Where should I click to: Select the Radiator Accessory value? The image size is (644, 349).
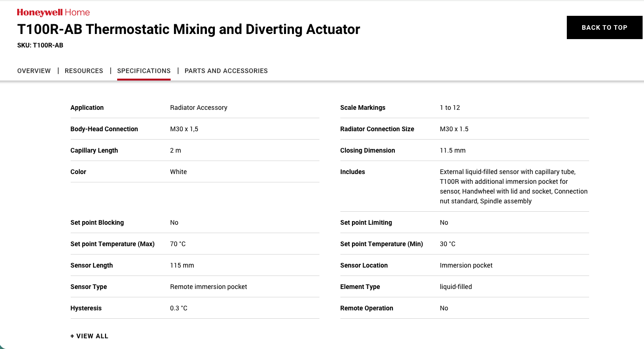[x=199, y=107]
